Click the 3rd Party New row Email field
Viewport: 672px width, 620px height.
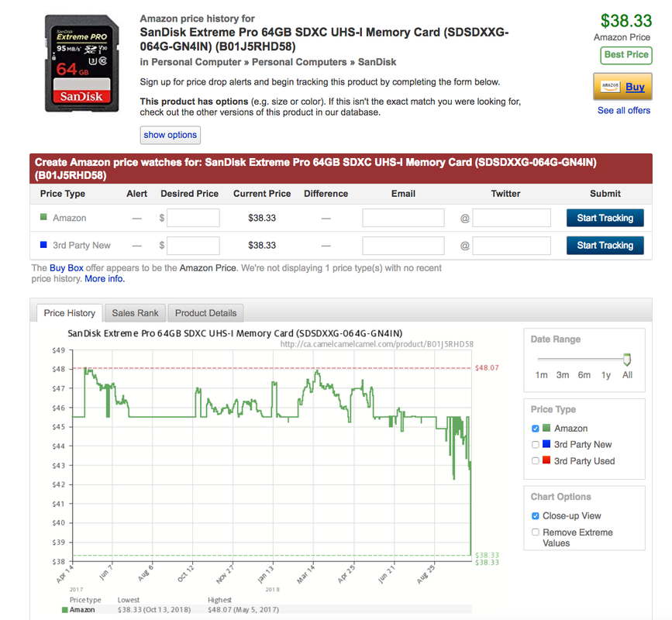pyautogui.click(x=403, y=246)
